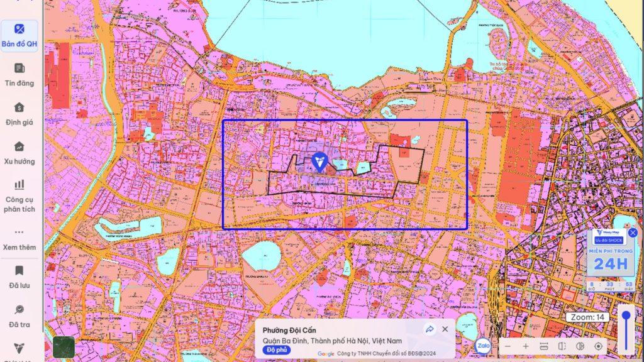Image resolution: width=644 pixels, height=362 pixels.
Task: Switch to satellite view thumbnail
Action: [64, 347]
